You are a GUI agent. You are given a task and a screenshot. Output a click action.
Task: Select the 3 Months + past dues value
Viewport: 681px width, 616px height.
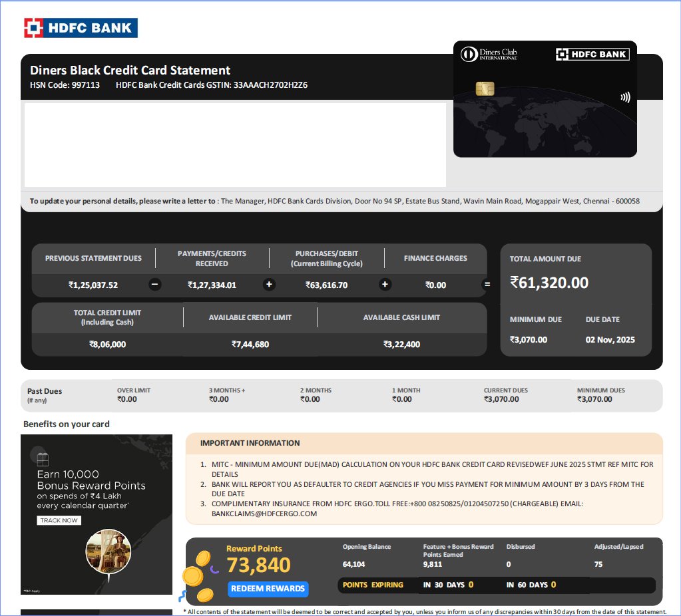tap(219, 399)
